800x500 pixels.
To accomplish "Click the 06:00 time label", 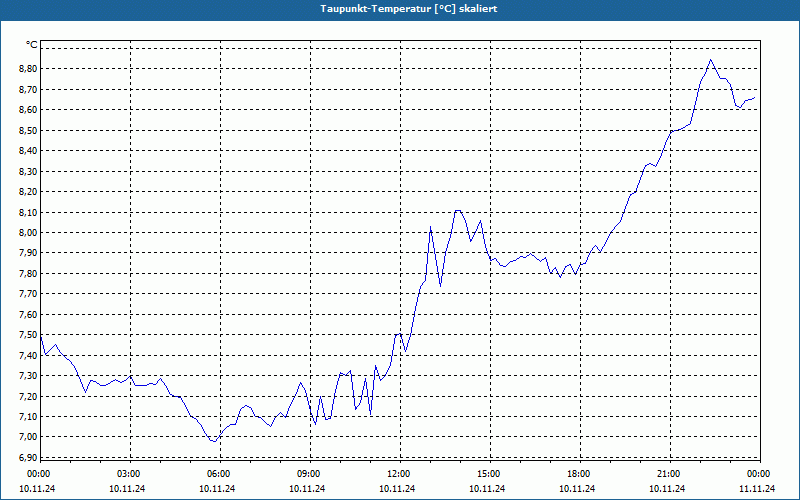I will [x=218, y=474].
